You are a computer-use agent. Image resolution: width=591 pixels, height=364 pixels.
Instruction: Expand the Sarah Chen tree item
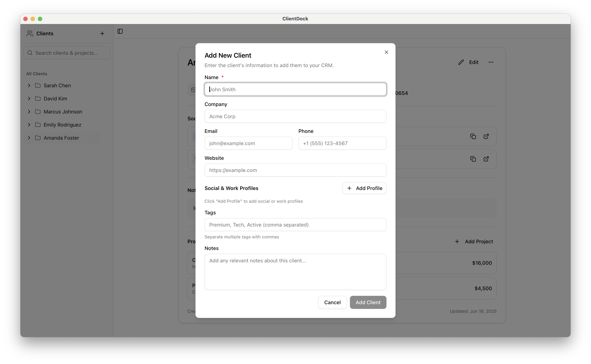[29, 85]
